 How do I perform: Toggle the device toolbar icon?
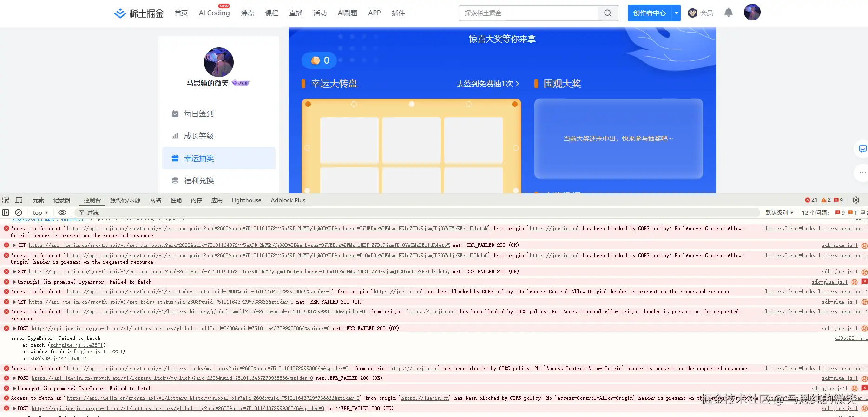19,200
